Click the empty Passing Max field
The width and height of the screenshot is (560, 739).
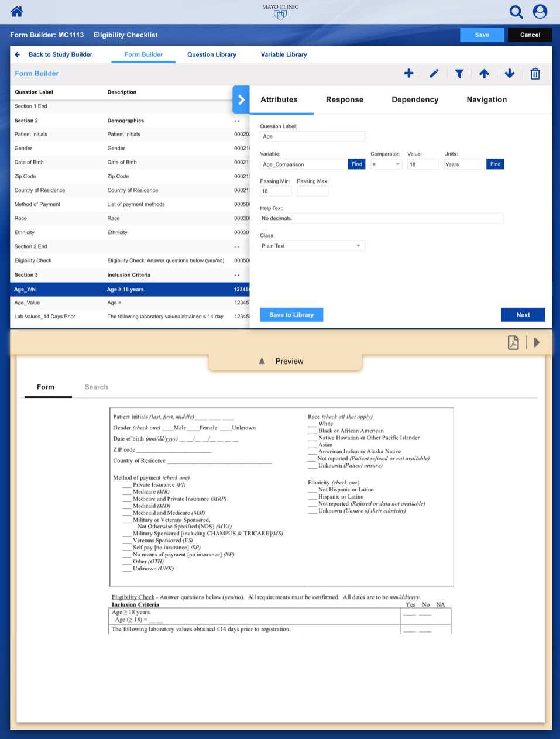pos(312,191)
